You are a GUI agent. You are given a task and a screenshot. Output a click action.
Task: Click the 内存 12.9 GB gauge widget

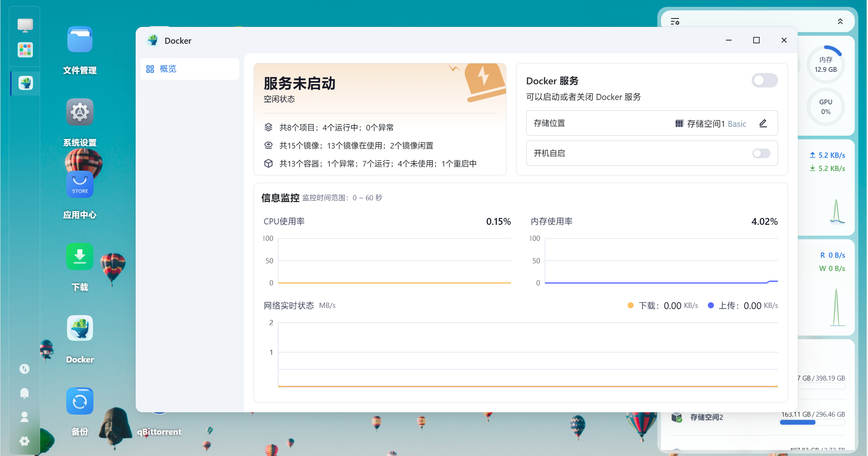[x=826, y=64]
